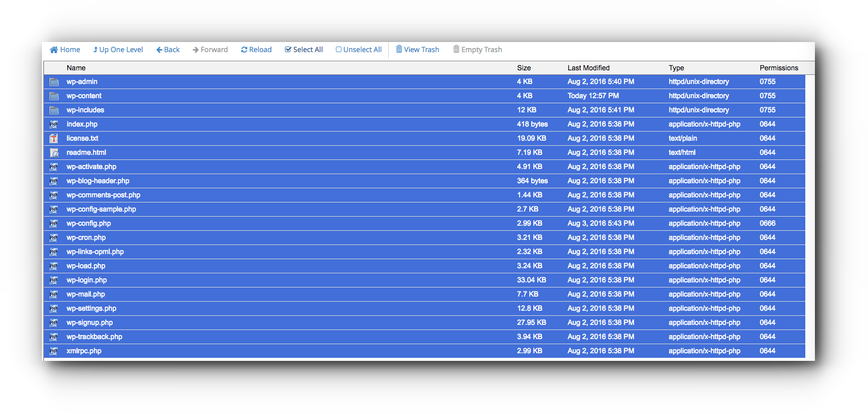This screenshot has width=868, height=414.
Task: Select the wp-mail.php file name
Action: [x=85, y=294]
